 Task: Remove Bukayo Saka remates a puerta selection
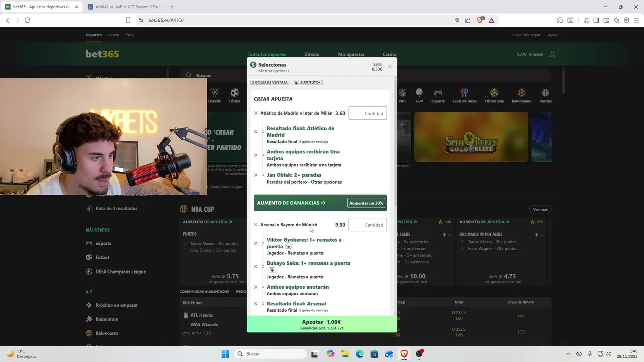pyautogui.click(x=256, y=267)
